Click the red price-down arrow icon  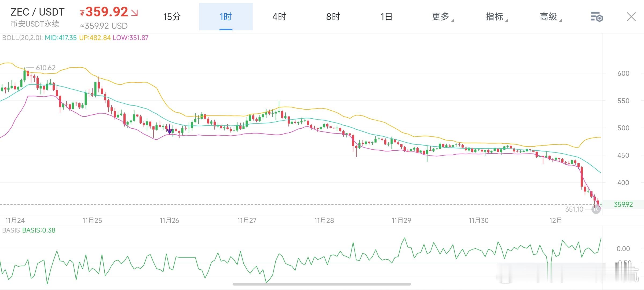tap(134, 13)
